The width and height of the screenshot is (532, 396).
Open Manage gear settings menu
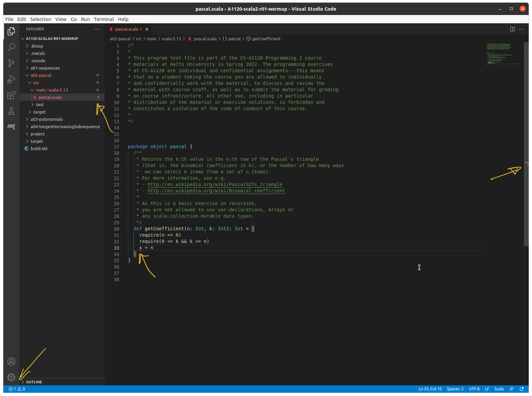[11, 377]
